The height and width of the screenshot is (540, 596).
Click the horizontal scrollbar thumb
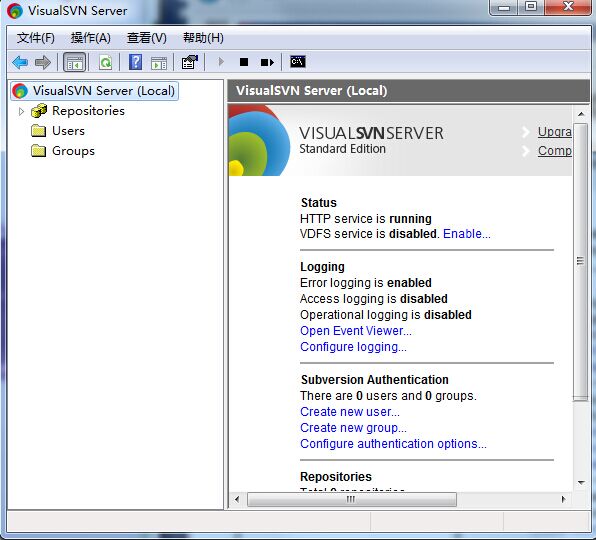tap(351, 499)
